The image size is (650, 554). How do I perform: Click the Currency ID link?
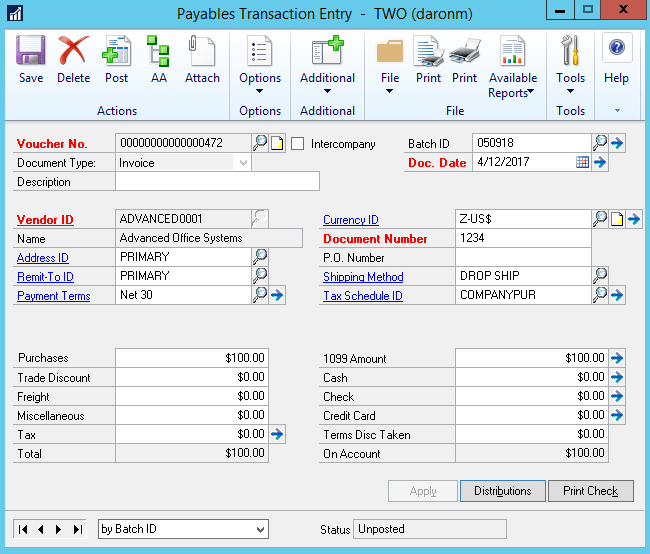(x=351, y=219)
